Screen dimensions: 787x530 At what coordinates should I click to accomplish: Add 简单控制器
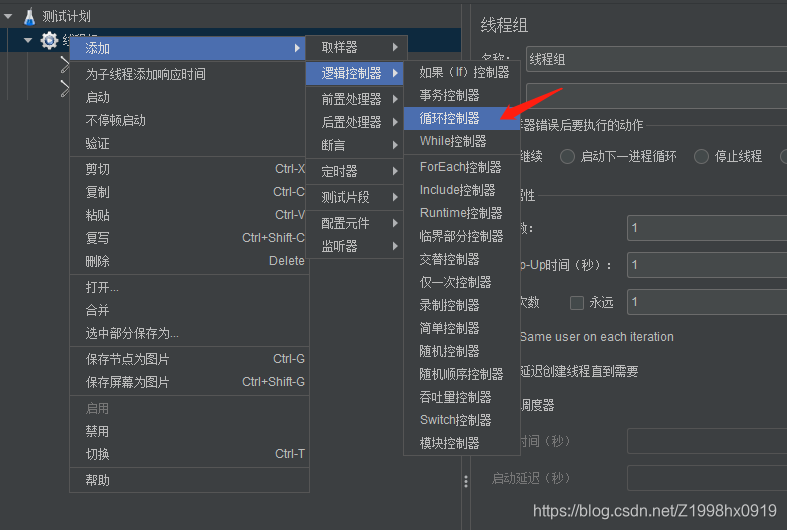tap(462, 328)
